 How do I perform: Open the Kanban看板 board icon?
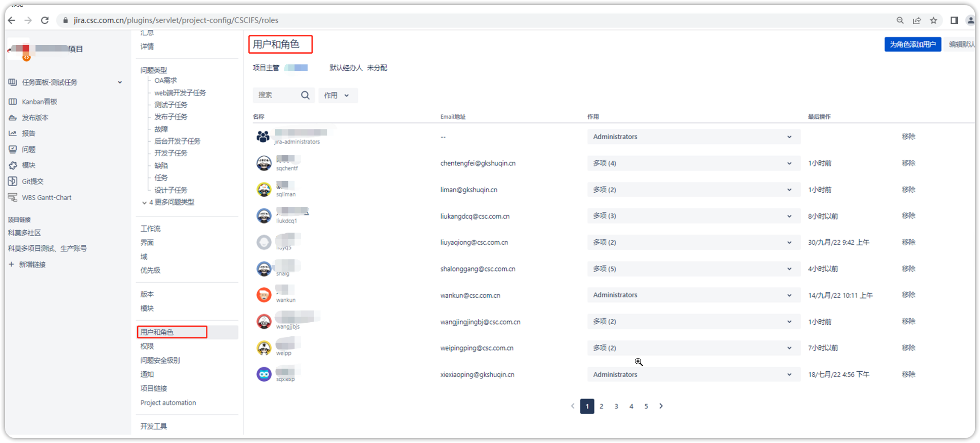pos(13,102)
